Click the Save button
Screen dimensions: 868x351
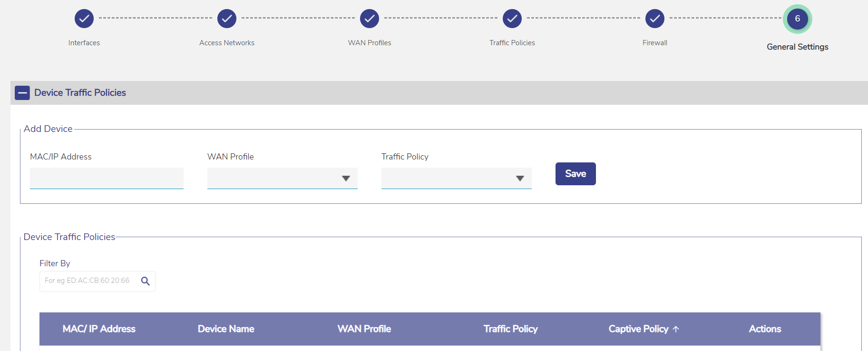(575, 174)
